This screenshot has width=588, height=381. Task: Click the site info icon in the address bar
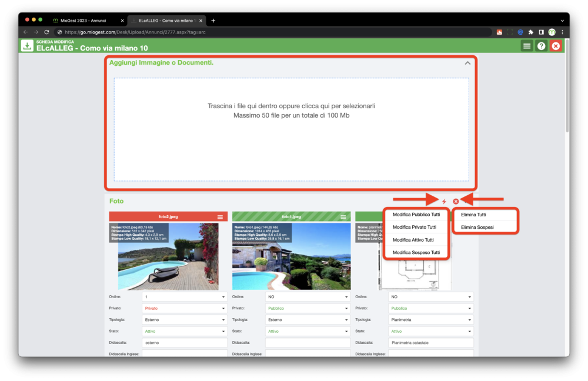(x=59, y=32)
